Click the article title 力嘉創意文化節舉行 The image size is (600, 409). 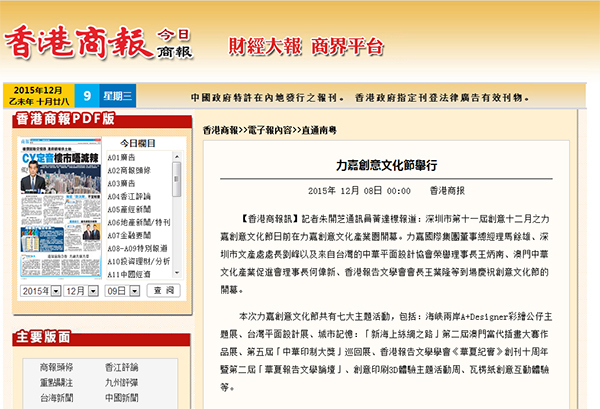pos(386,165)
